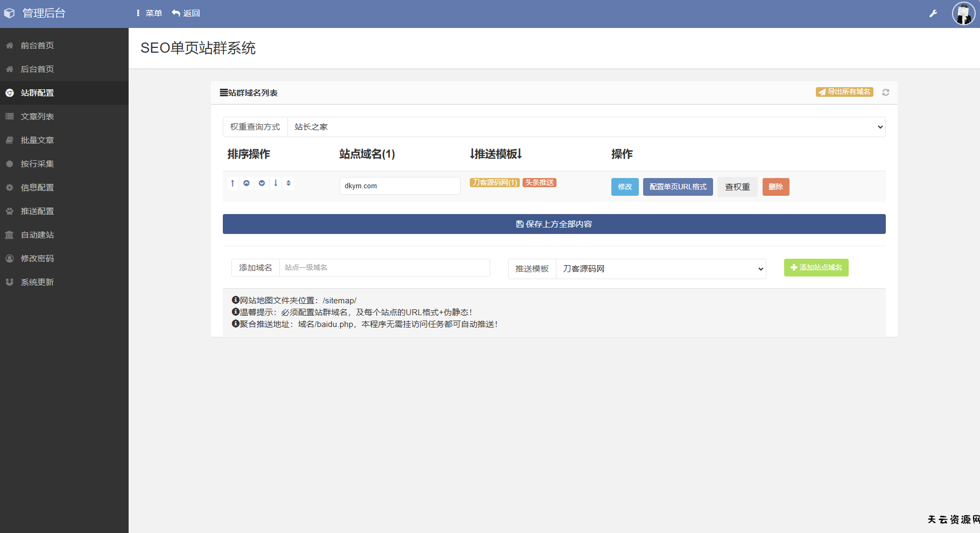Focus the 添加域名 input field
This screenshot has height=533, width=980.
[x=384, y=268]
